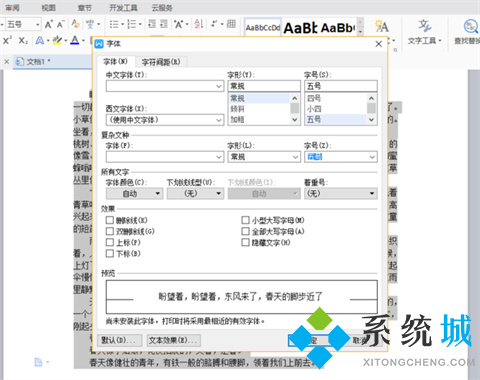This screenshot has height=380, width=480.
Task: Click the increase font size icon
Action: [x=49, y=24]
